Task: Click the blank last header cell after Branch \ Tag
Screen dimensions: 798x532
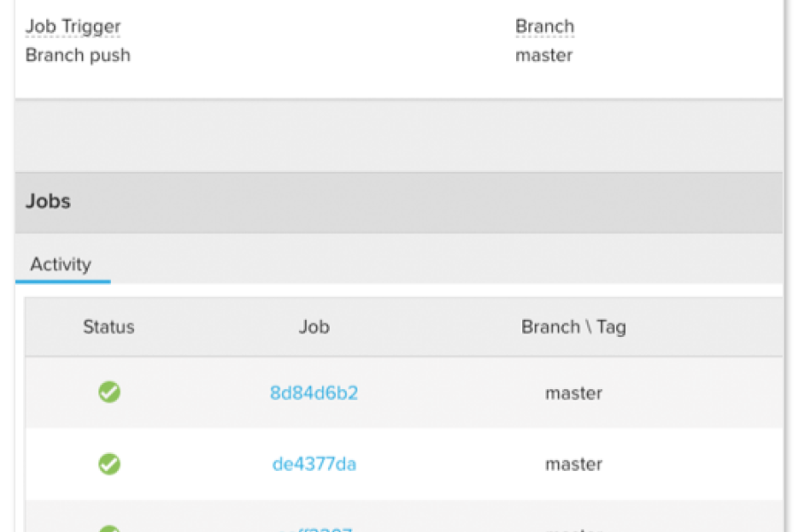Action: coord(727,326)
